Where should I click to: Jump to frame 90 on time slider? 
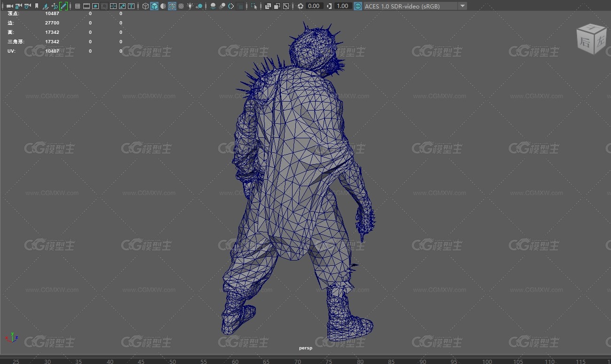(423, 361)
